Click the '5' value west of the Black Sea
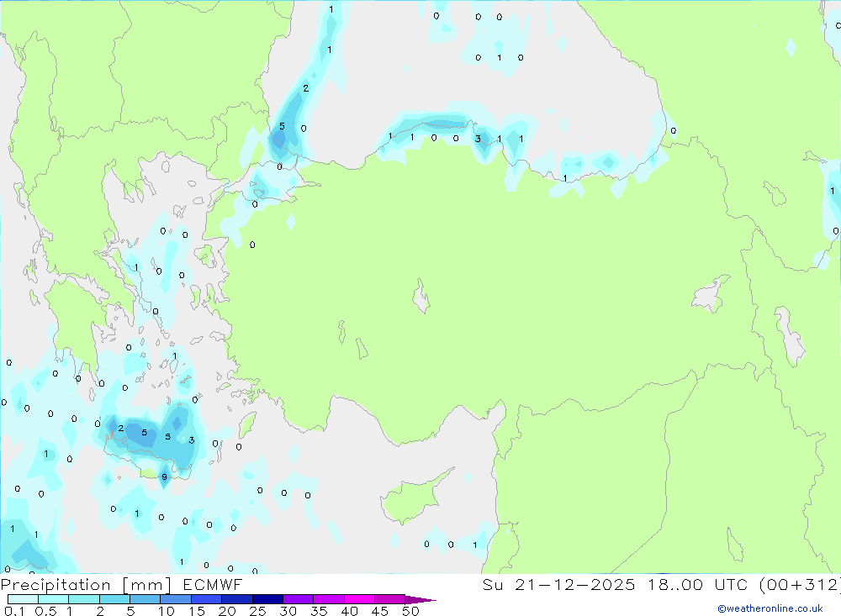This screenshot has height=616, width=841. tap(282, 127)
